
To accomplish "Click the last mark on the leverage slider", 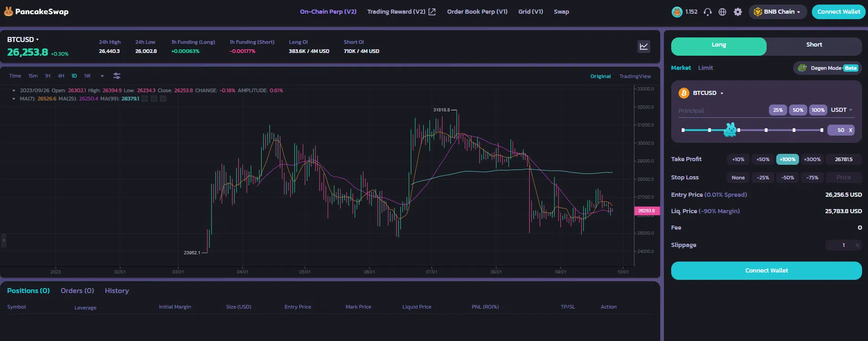I will tap(822, 130).
